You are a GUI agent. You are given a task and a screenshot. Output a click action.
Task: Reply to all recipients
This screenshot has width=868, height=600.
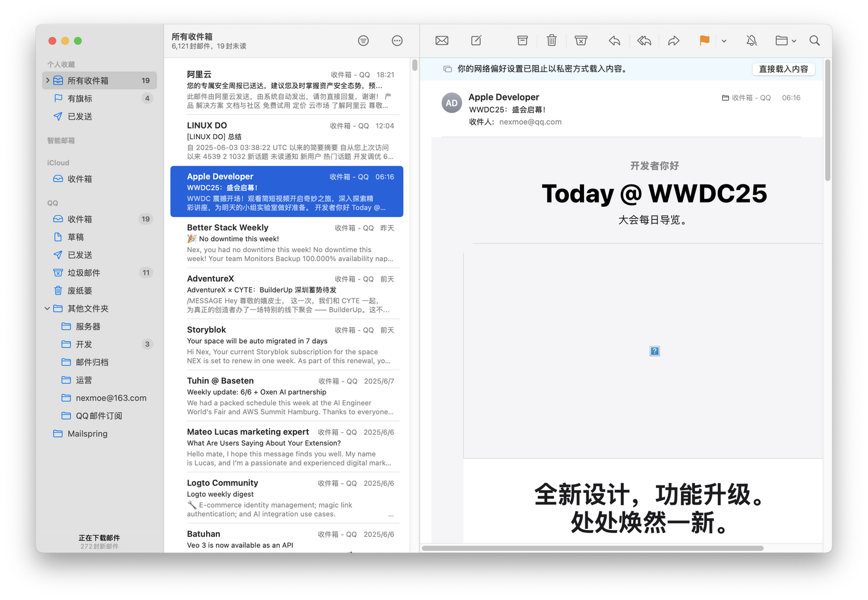click(644, 40)
